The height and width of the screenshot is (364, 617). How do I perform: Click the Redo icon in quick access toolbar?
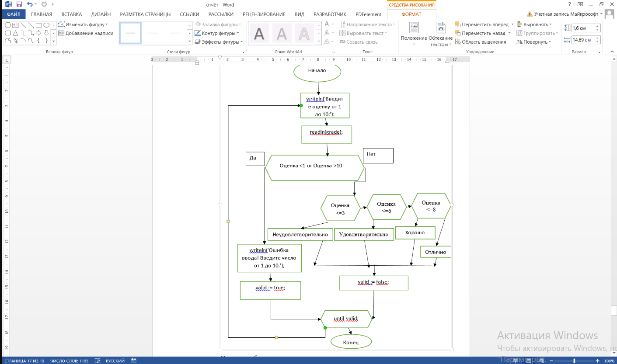pos(44,4)
